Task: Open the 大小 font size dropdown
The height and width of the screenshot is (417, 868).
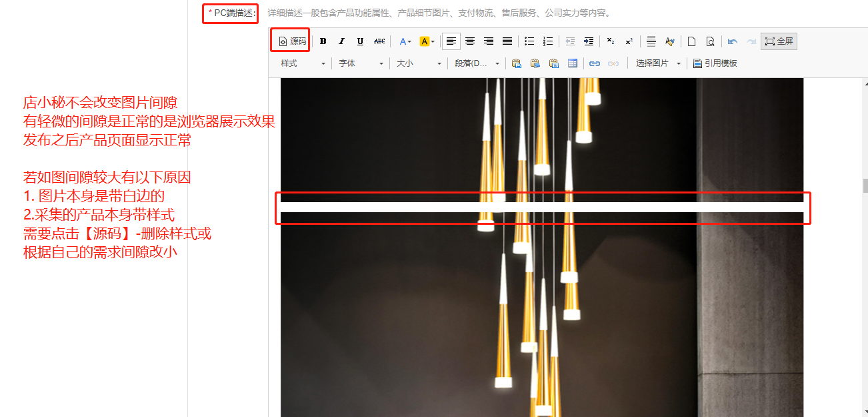Action: (419, 63)
